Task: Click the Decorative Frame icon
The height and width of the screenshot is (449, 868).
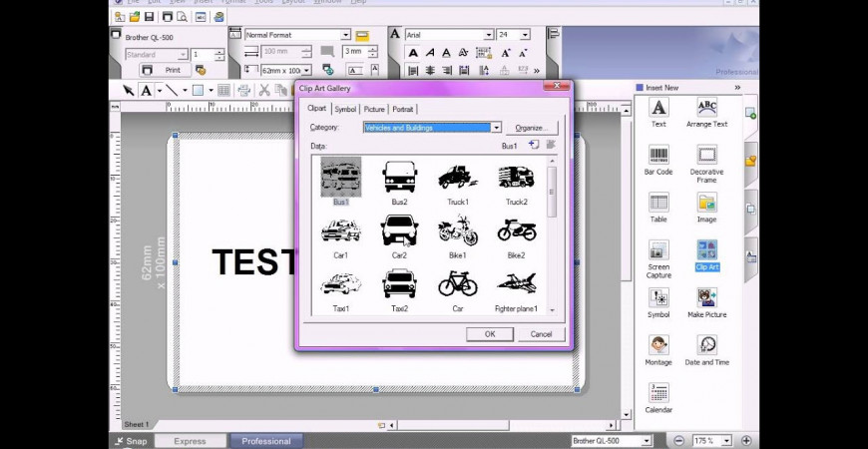Action: click(x=707, y=165)
